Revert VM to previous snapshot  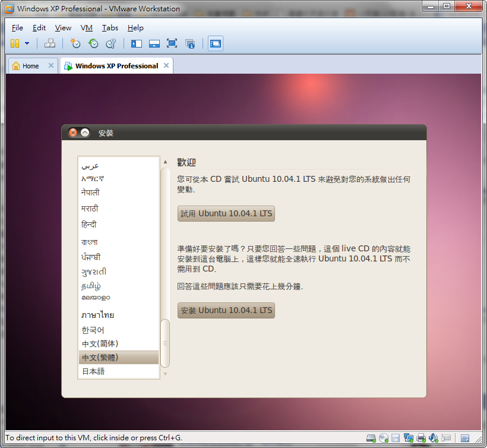pyautogui.click(x=93, y=43)
